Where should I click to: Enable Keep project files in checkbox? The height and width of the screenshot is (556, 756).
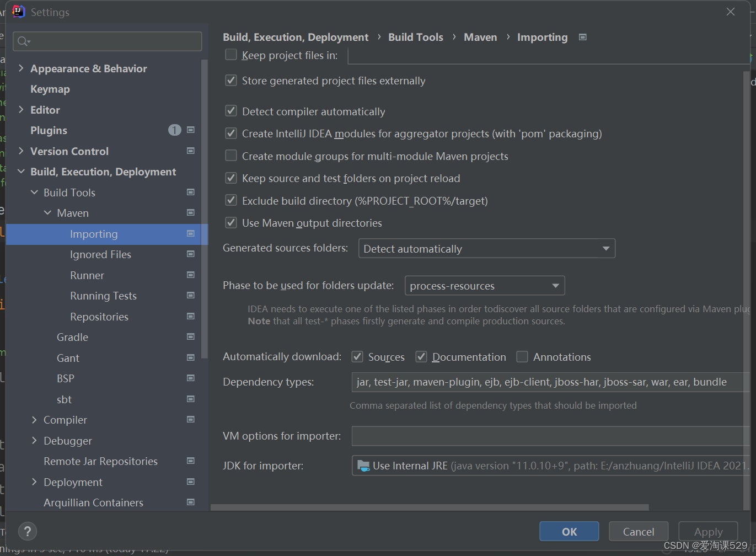(231, 55)
